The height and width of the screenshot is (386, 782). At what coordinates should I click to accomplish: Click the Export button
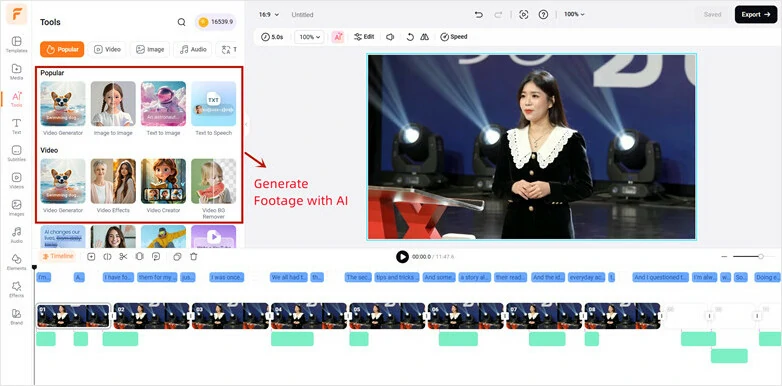[756, 14]
